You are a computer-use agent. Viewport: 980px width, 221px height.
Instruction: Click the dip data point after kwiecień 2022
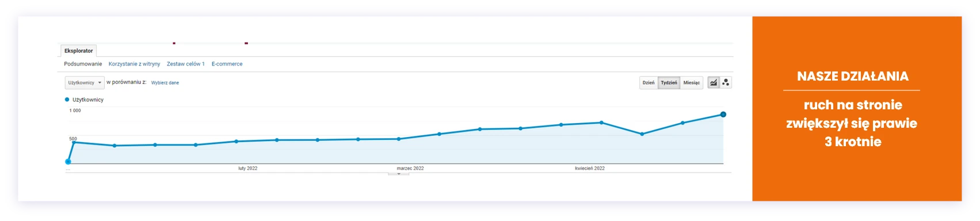point(642,134)
